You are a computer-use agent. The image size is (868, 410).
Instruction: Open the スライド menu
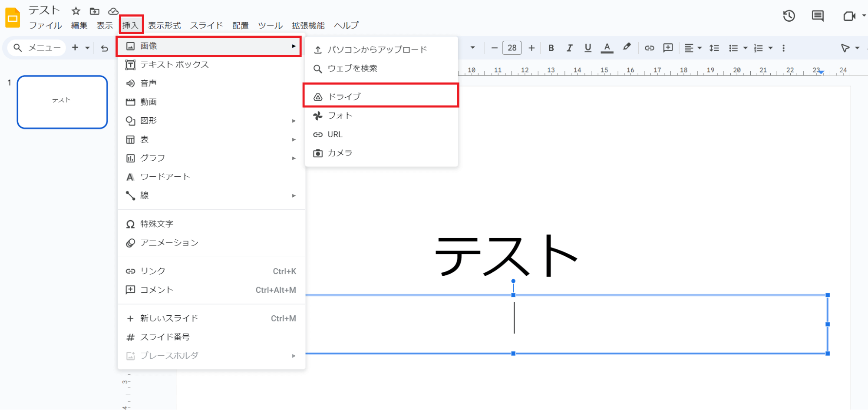click(x=206, y=25)
